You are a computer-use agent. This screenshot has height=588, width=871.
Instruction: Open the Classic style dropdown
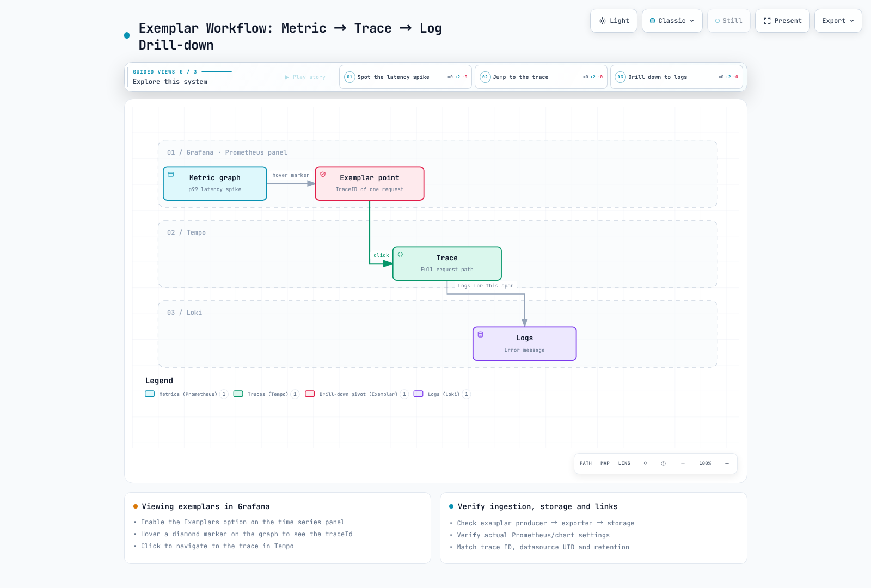point(672,21)
